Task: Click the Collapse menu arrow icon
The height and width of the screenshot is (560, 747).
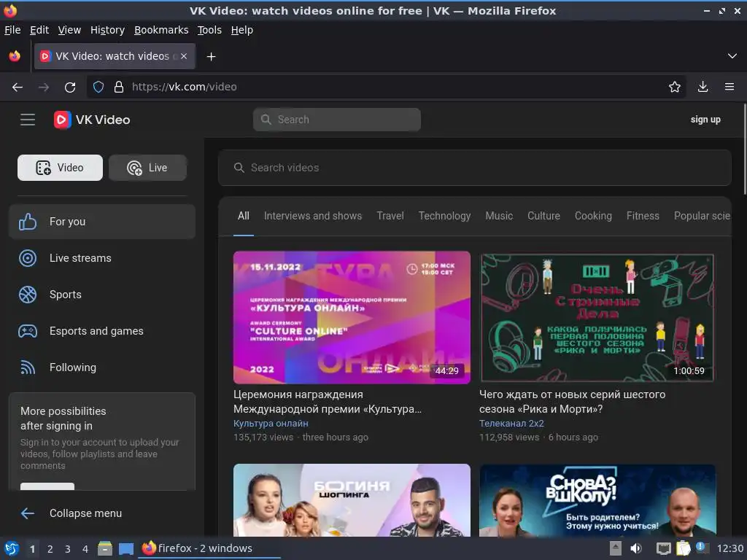Action: [28, 513]
